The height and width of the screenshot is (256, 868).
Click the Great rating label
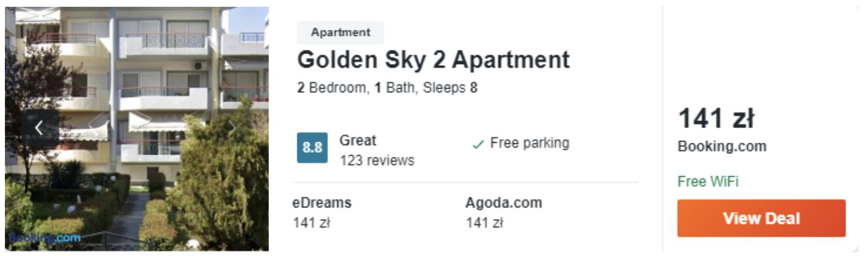coord(358,140)
